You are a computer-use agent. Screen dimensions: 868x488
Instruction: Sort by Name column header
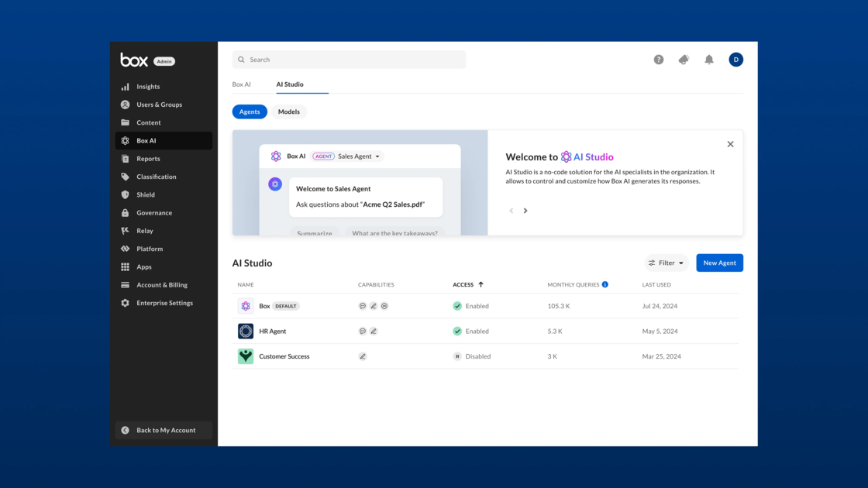[246, 285]
